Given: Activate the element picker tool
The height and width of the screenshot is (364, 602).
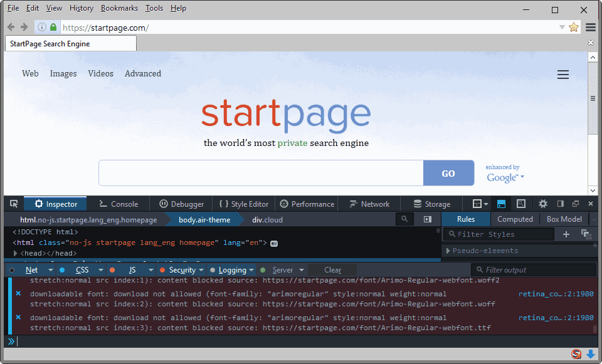Looking at the screenshot, I should [14, 204].
